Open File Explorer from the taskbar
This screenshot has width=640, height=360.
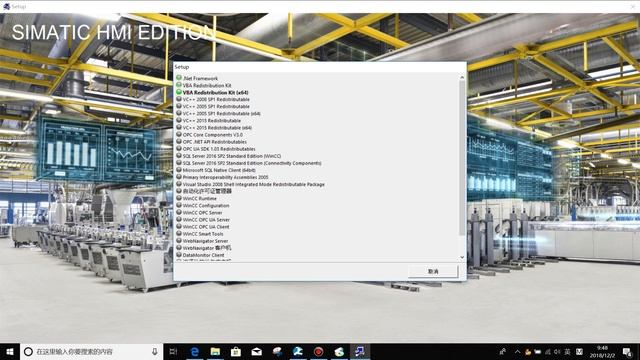215,351
